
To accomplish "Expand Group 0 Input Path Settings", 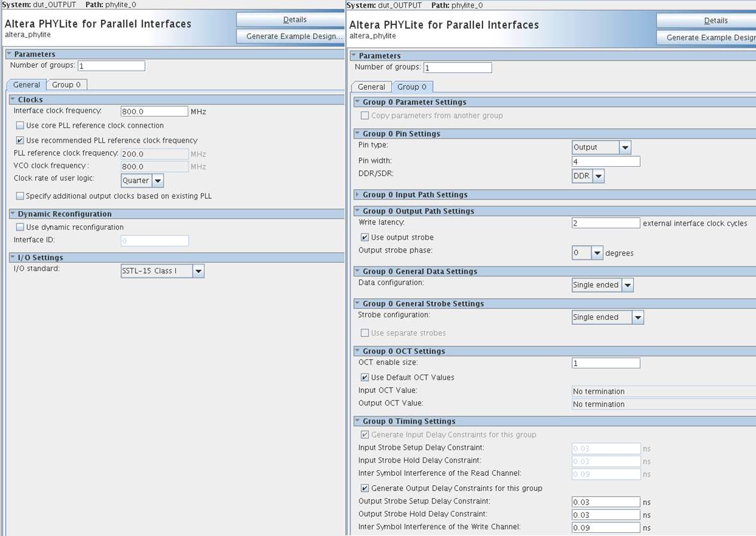I will pos(357,194).
